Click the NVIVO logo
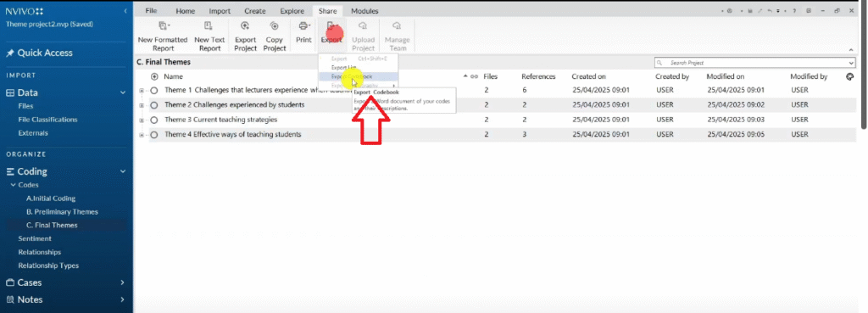868x313 pixels. (25, 11)
